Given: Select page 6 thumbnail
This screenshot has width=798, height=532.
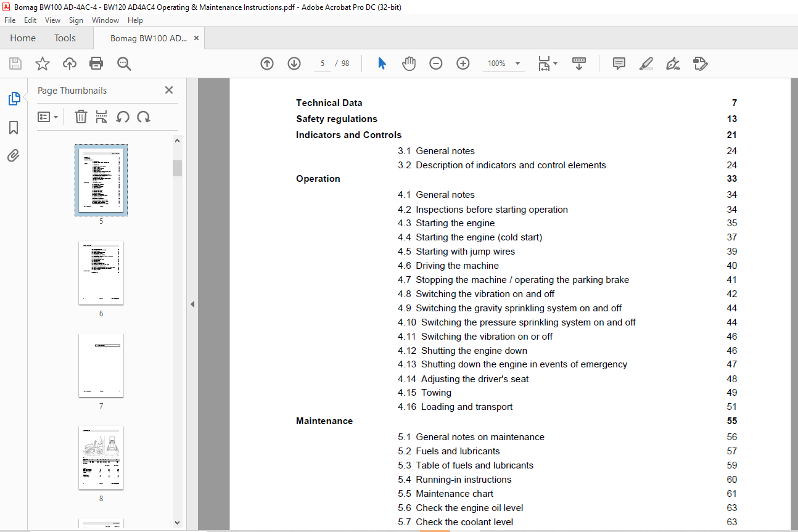Looking at the screenshot, I should click(101, 272).
